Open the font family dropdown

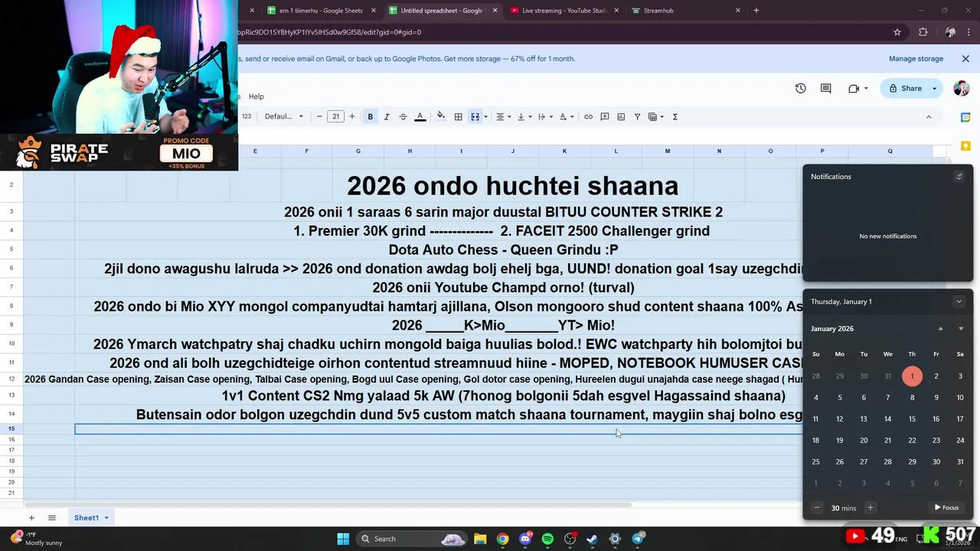tap(284, 116)
